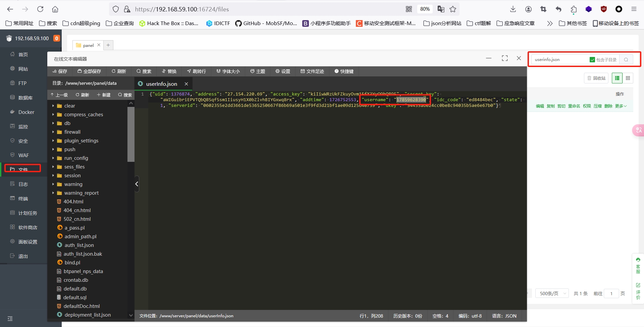Switch to grid view layout
Image resolution: width=644 pixels, height=327 pixels.
click(x=628, y=78)
